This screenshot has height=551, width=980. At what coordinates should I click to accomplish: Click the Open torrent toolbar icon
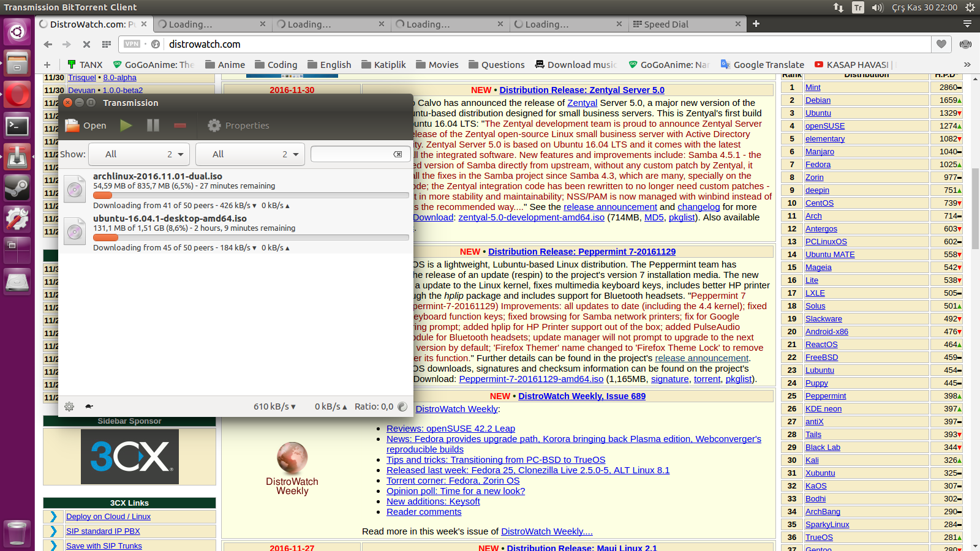pyautogui.click(x=85, y=126)
